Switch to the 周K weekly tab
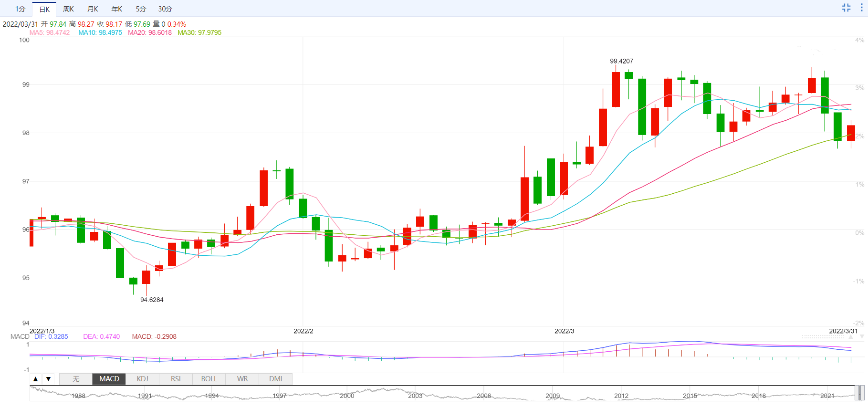This screenshot has width=868, height=408. tap(68, 9)
